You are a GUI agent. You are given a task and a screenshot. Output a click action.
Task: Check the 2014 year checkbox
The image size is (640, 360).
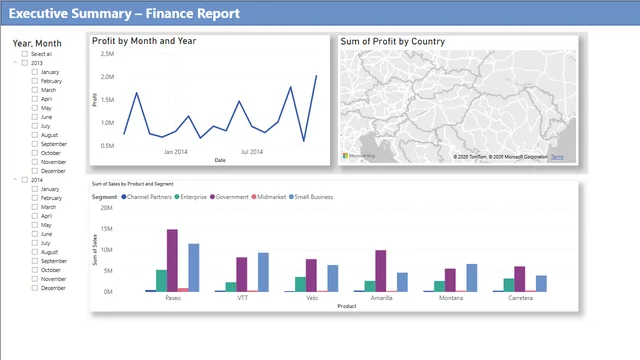point(25,180)
